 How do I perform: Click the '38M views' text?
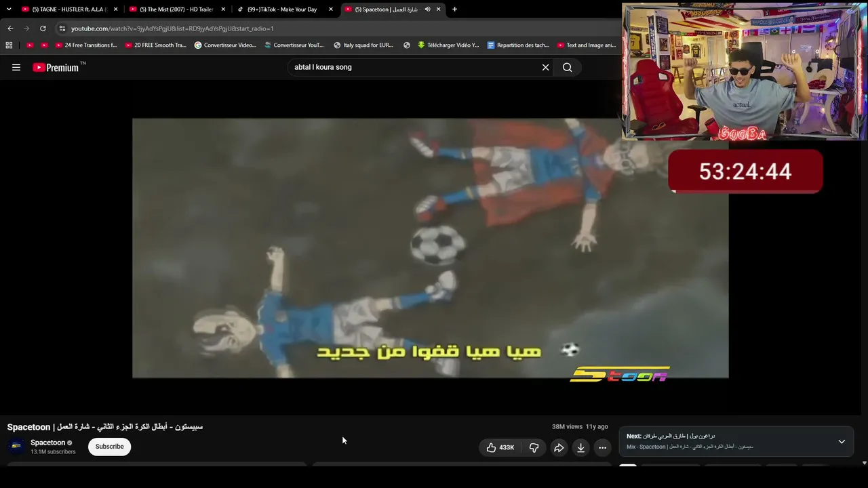tap(567, 427)
